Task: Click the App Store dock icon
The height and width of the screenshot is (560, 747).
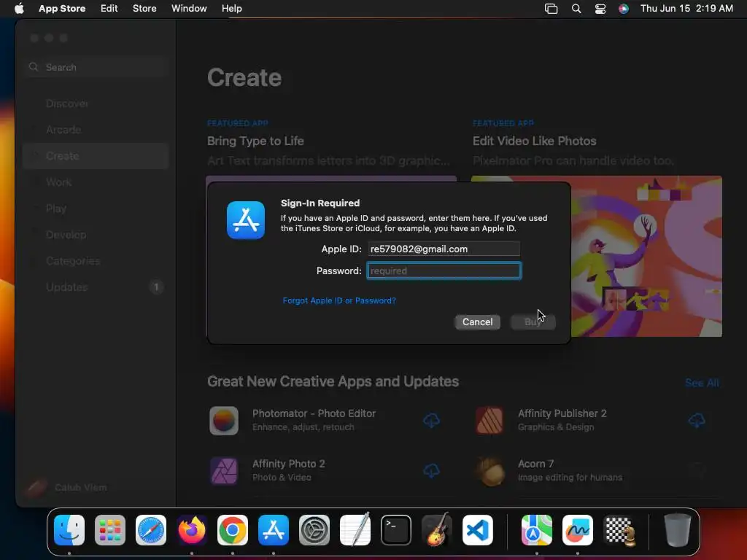Action: pos(274,530)
